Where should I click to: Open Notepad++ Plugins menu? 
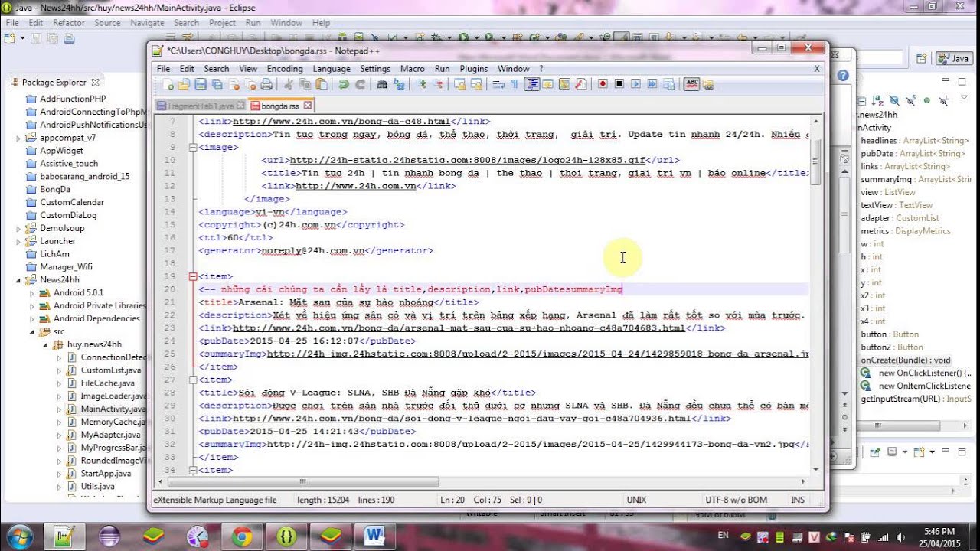click(x=474, y=69)
